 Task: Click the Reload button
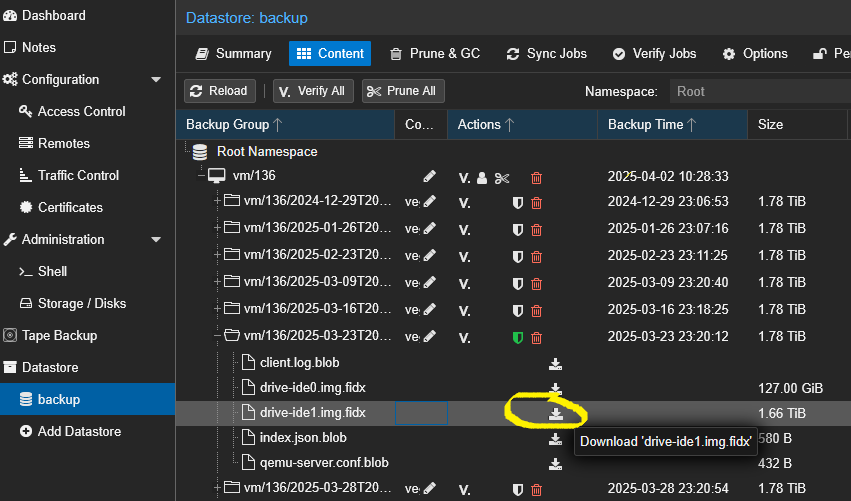219,91
